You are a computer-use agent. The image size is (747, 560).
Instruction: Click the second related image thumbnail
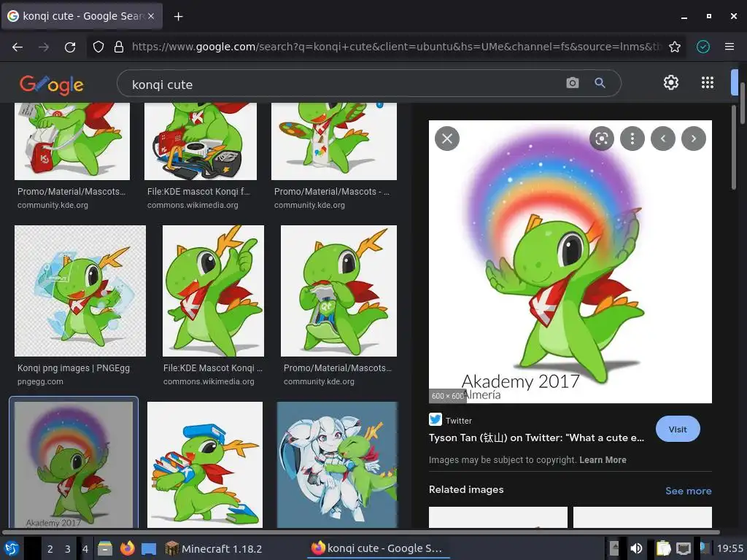click(x=642, y=517)
